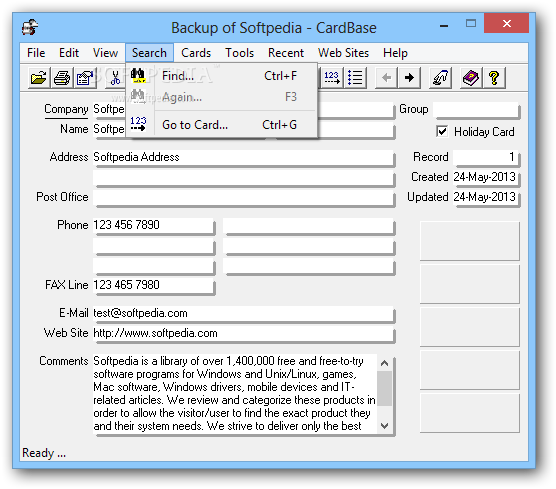Image resolution: width=556 pixels, height=489 pixels.
Task: Click the Open file folder toolbar icon
Action: pyautogui.click(x=39, y=77)
